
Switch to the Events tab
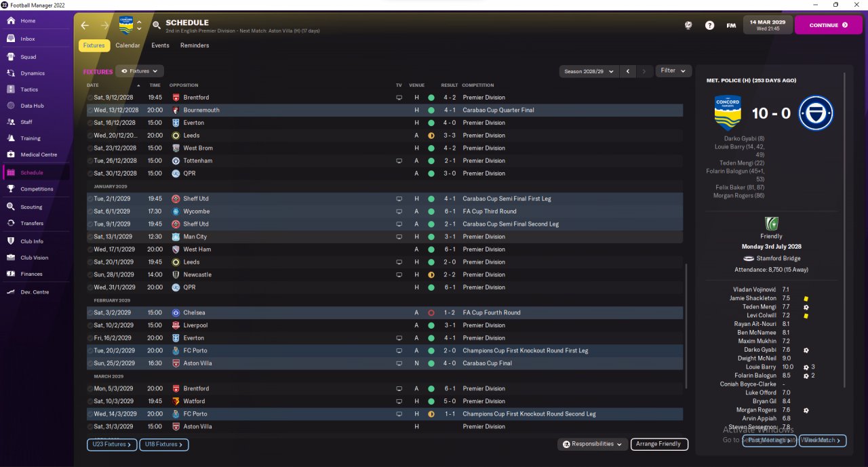click(x=160, y=45)
